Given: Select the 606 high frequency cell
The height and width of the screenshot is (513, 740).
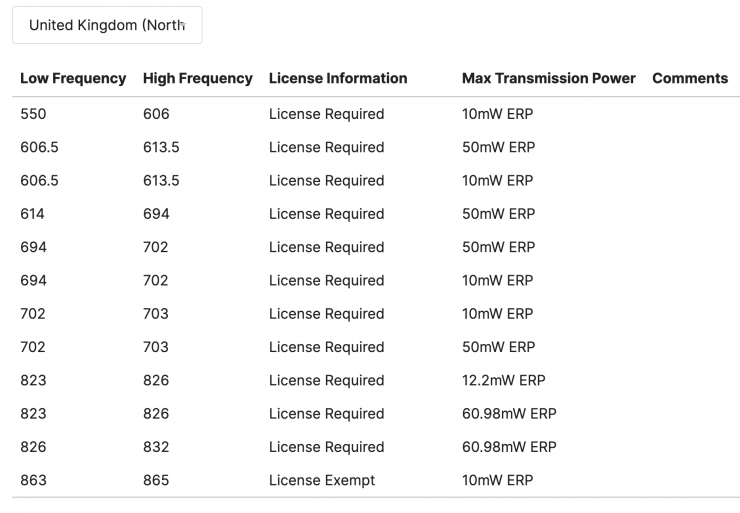Looking at the screenshot, I should point(156,114).
